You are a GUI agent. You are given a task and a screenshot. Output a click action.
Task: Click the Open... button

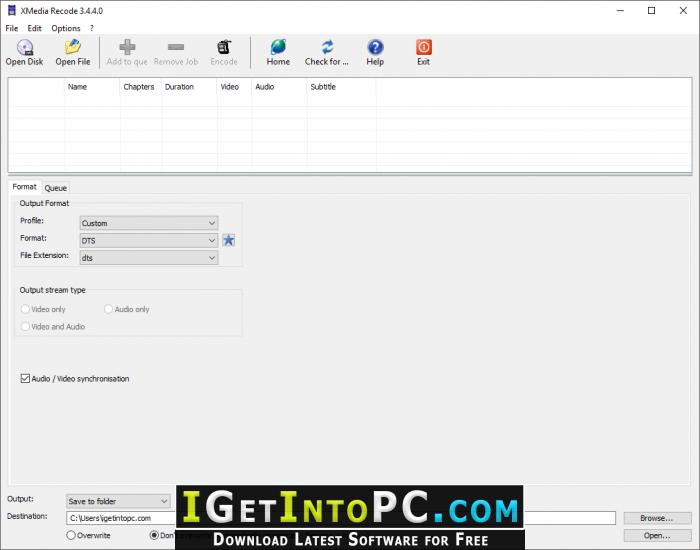657,535
